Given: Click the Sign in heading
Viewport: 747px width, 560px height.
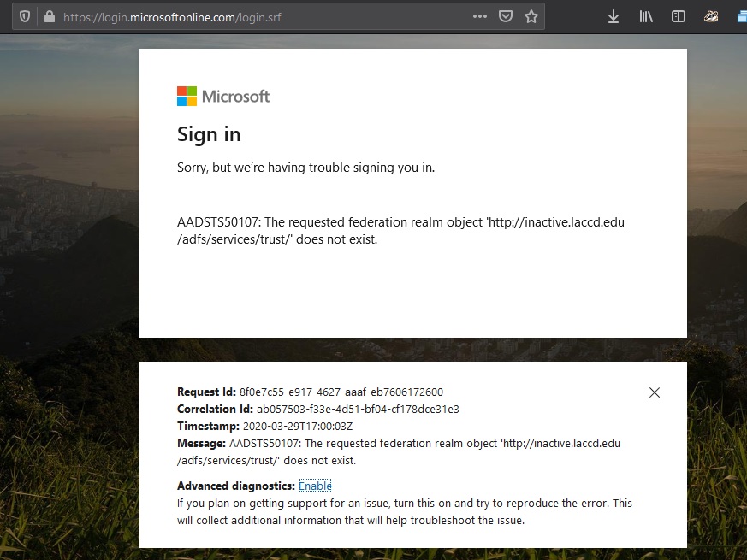Looking at the screenshot, I should (209, 134).
